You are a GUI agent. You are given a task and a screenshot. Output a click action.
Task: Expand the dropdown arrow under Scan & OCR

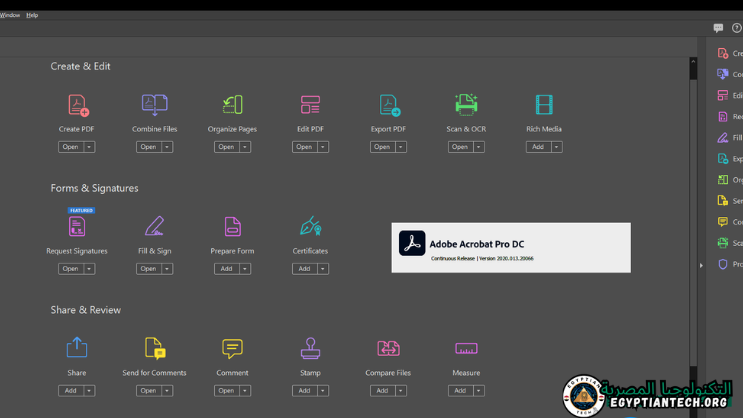[479, 147]
